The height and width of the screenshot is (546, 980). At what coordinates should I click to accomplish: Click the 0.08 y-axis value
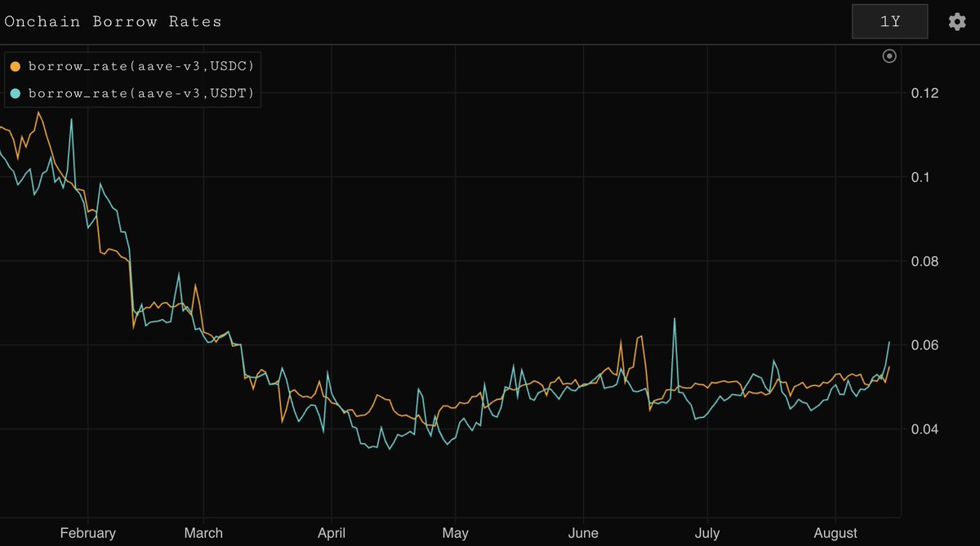(925, 261)
